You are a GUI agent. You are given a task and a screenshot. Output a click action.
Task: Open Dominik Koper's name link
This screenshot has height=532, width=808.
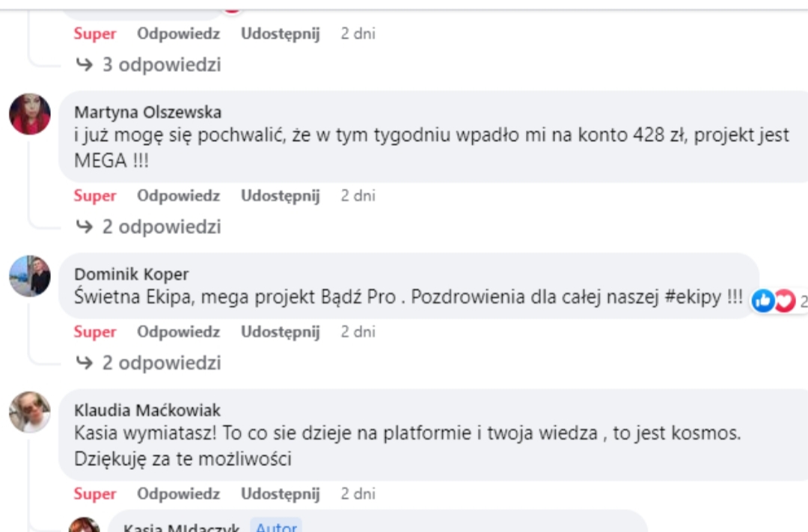[x=132, y=274]
